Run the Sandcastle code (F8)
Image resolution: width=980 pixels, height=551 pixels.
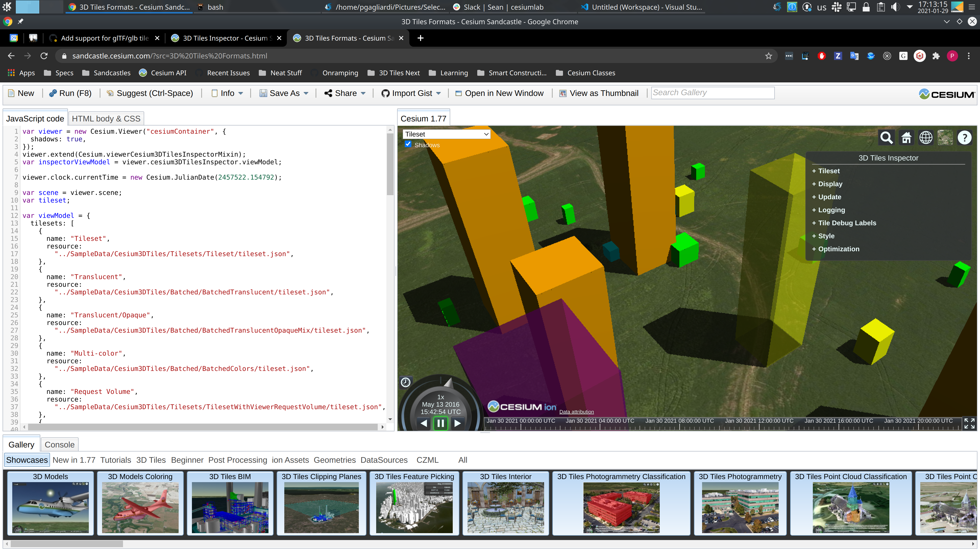[70, 93]
